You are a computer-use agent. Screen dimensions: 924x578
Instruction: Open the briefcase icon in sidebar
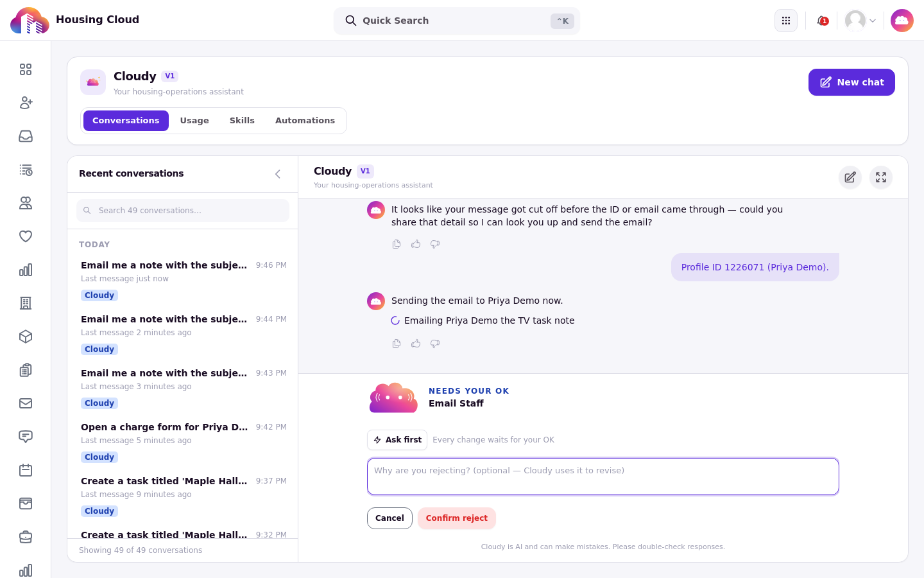pos(26,537)
